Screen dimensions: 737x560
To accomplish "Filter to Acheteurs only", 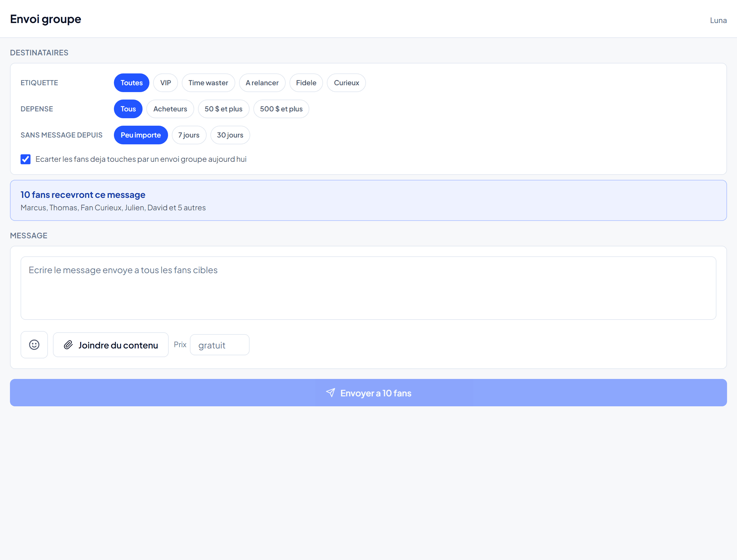I will point(170,109).
